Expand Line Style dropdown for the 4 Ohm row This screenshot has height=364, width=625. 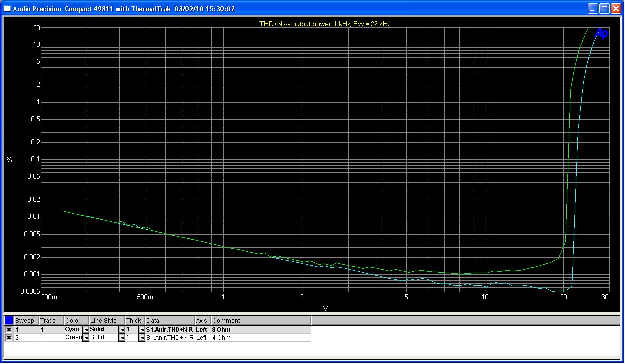point(121,338)
